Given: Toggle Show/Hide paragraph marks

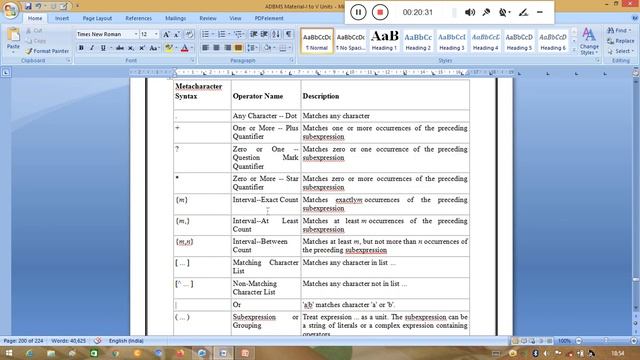Looking at the screenshot, I should point(288,34).
